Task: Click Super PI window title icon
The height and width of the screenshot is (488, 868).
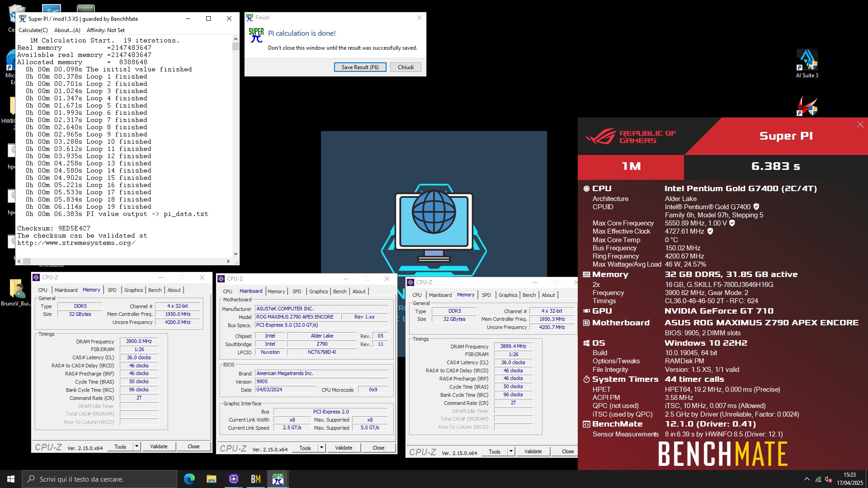Action: point(22,19)
